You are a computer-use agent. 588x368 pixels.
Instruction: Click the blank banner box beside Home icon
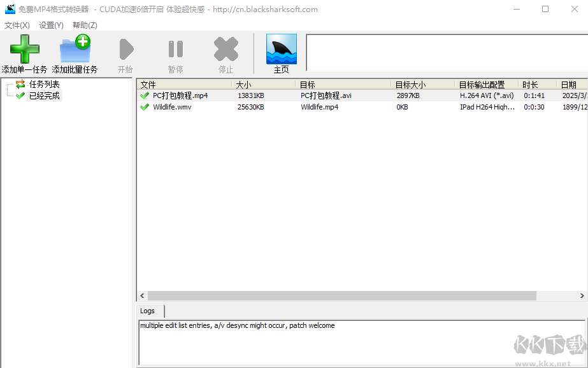(x=447, y=52)
